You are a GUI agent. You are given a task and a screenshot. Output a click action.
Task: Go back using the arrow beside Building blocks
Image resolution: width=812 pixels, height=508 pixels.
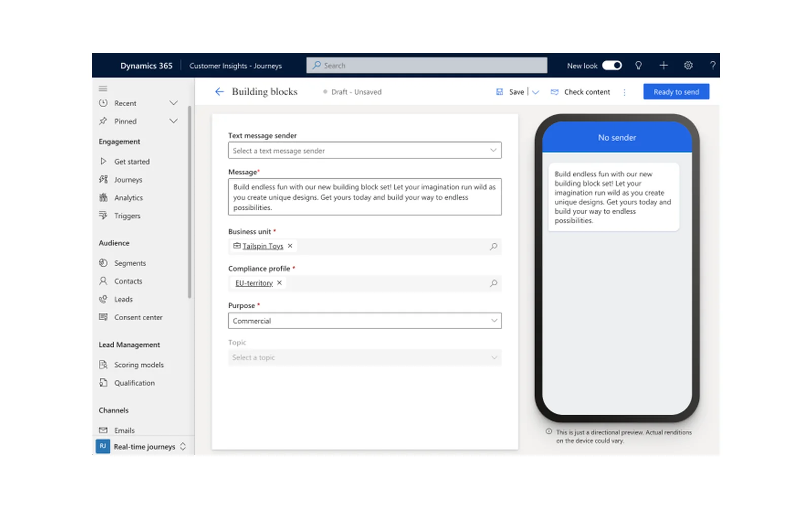click(219, 91)
